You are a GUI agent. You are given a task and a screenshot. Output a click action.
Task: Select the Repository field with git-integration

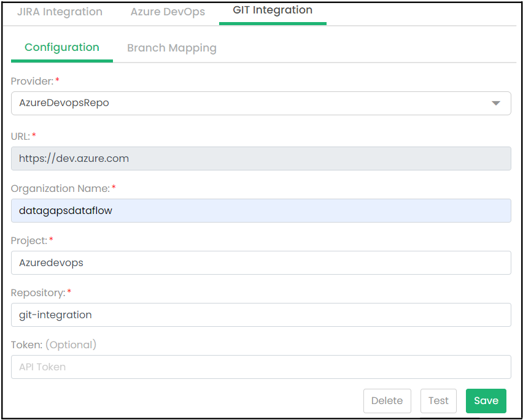click(260, 315)
